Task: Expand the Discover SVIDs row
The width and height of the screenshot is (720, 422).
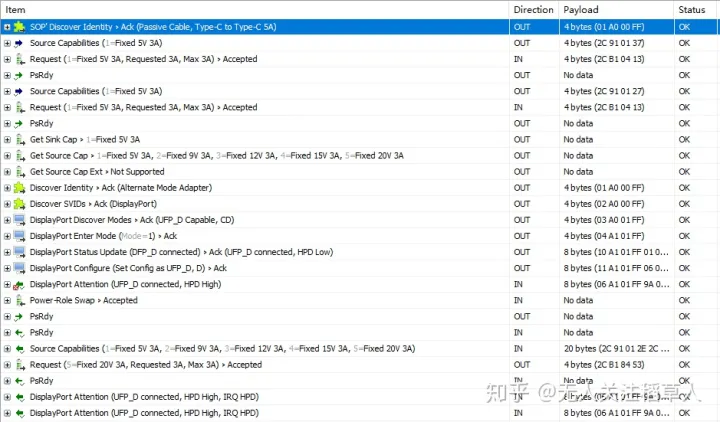Action: pos(7,204)
